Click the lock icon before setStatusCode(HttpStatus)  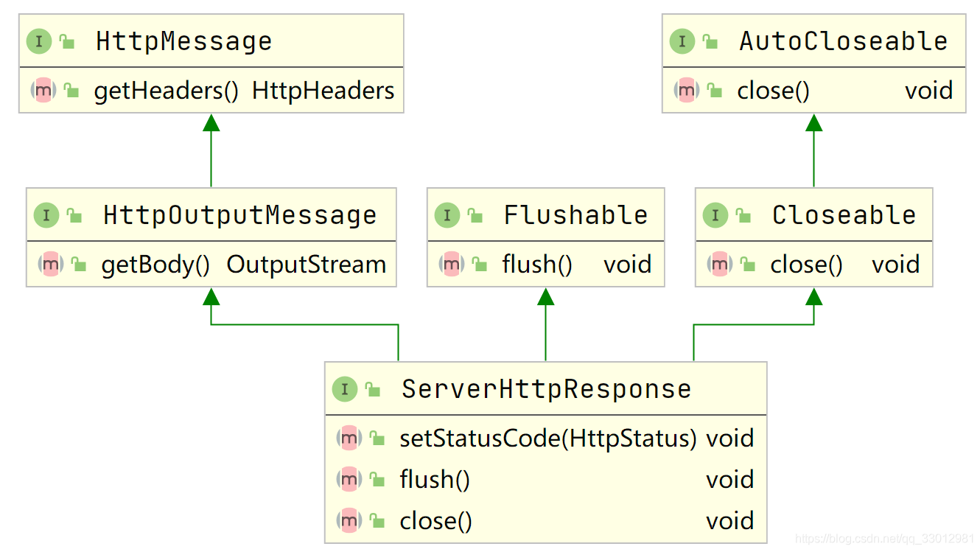(x=377, y=439)
